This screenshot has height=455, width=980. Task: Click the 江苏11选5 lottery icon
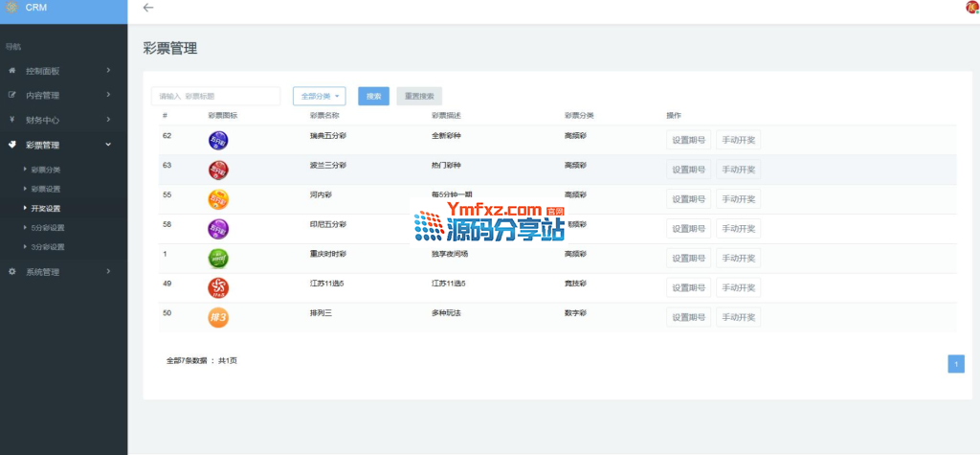pyautogui.click(x=218, y=288)
